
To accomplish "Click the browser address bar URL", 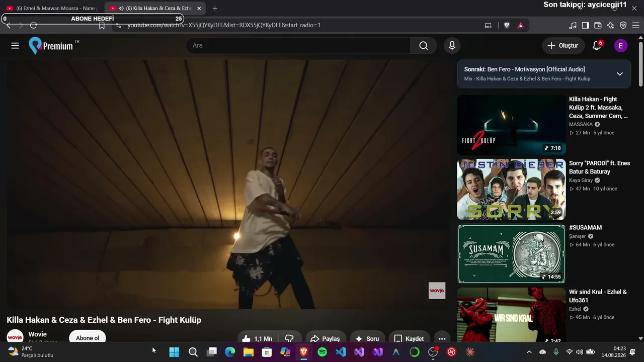I will (x=224, y=25).
